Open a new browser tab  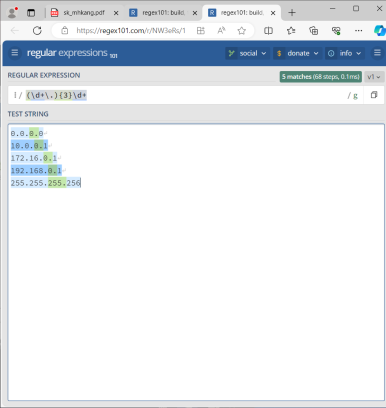[292, 13]
